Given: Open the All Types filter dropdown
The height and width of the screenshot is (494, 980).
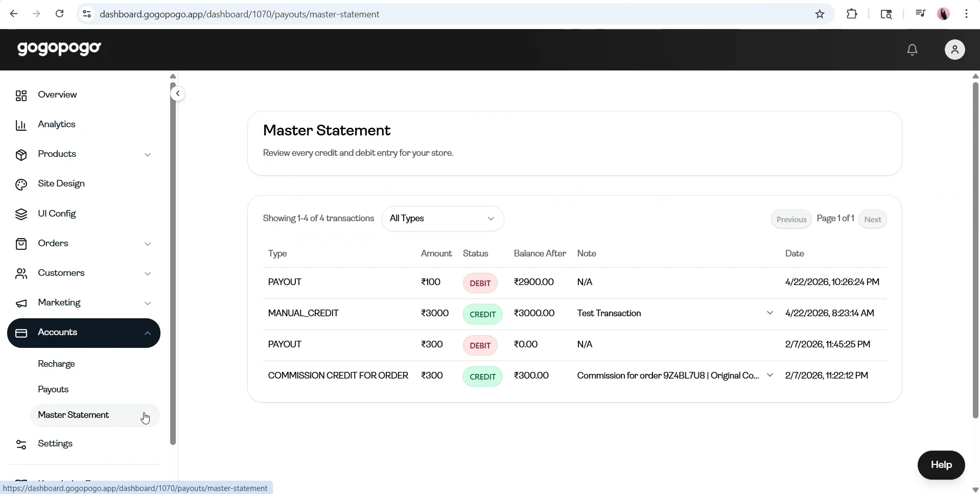Looking at the screenshot, I should (x=442, y=219).
